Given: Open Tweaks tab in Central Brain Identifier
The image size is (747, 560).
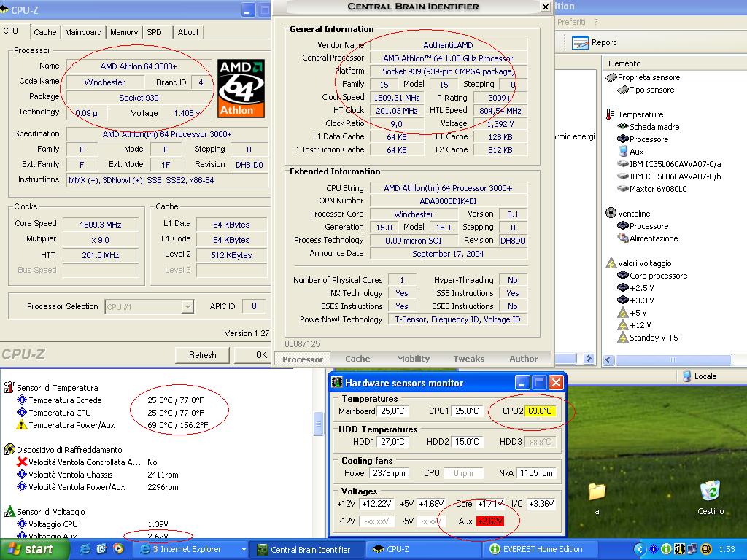Looking at the screenshot, I should point(469,359).
